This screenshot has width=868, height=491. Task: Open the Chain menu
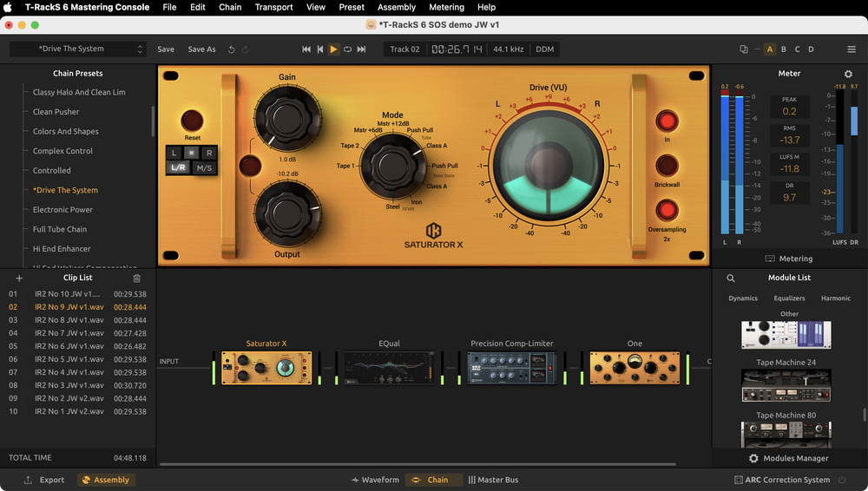tap(230, 7)
